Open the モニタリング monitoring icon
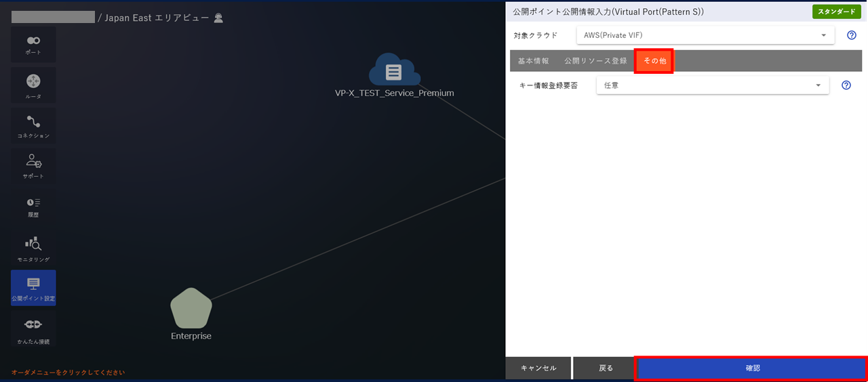 tap(33, 248)
